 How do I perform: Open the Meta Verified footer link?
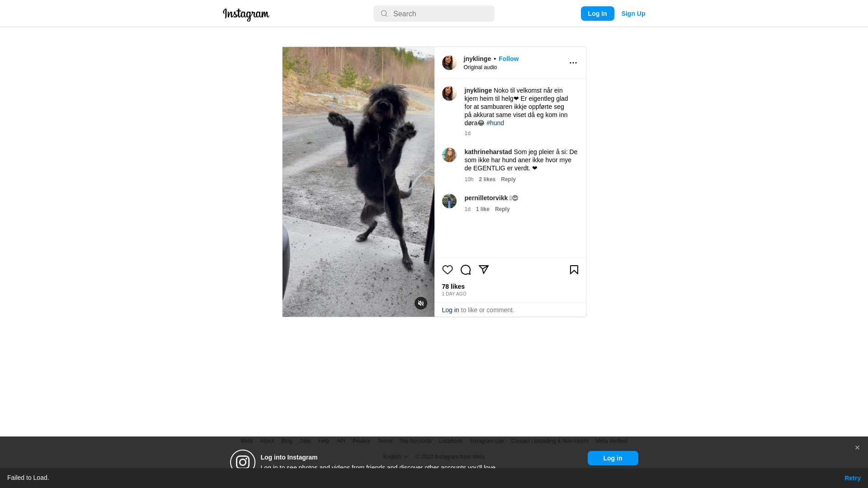pyautogui.click(x=611, y=441)
